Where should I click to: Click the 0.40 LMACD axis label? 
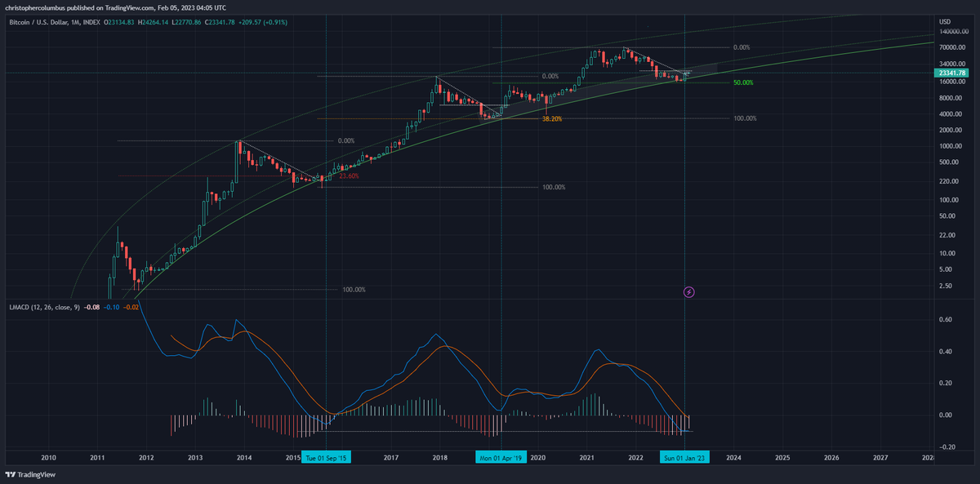[x=945, y=352]
